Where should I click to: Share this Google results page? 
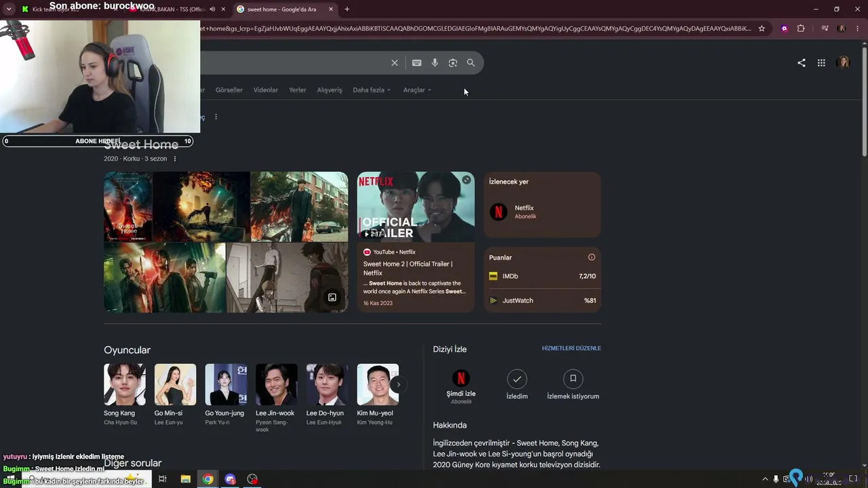[x=802, y=63]
